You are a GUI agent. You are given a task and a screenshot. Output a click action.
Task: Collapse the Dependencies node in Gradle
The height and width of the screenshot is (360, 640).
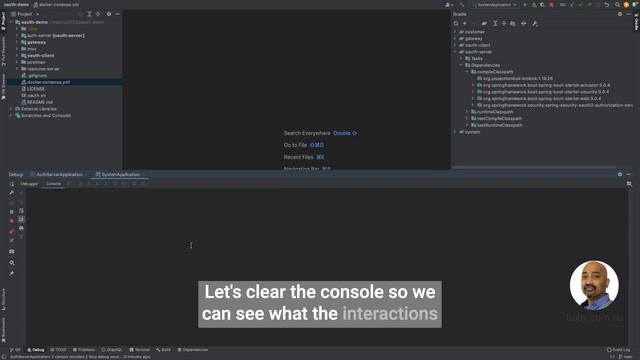[461, 65]
